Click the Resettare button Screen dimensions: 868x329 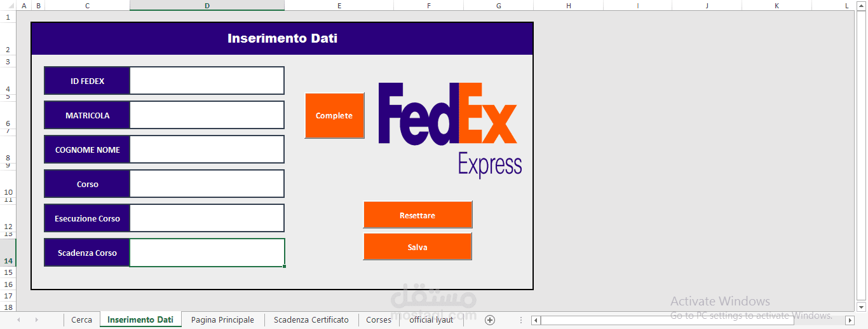coord(417,215)
